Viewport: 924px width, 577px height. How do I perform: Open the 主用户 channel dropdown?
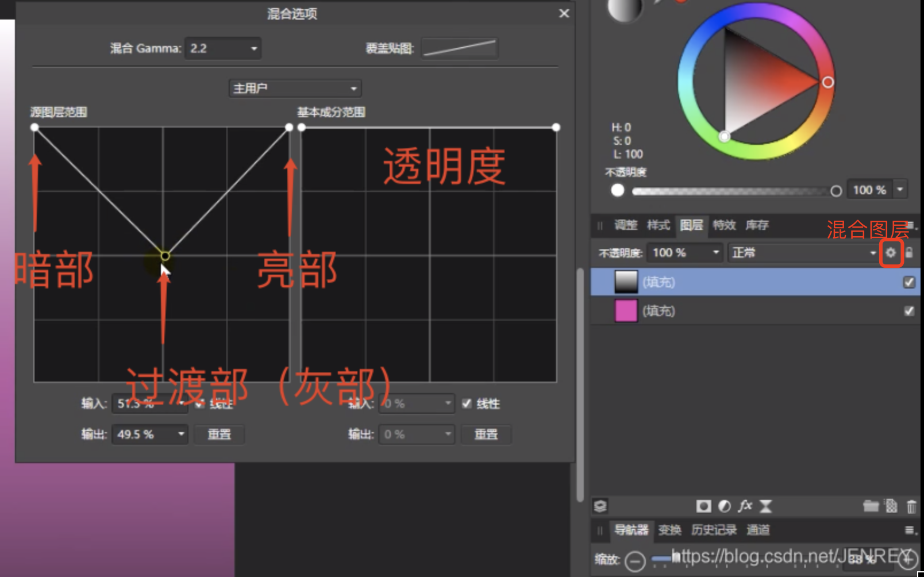[x=295, y=88]
